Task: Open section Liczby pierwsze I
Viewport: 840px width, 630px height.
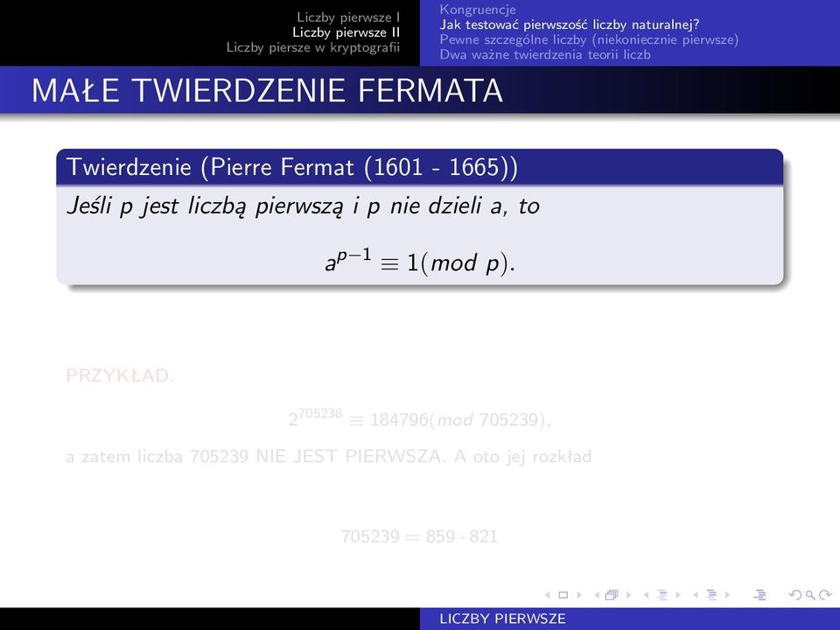Action: (x=348, y=17)
